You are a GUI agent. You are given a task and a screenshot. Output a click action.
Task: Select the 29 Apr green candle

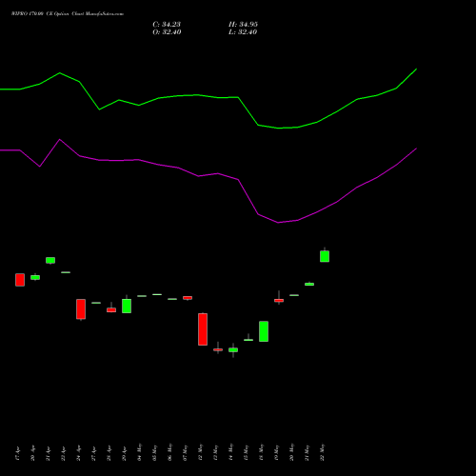(x=127, y=306)
